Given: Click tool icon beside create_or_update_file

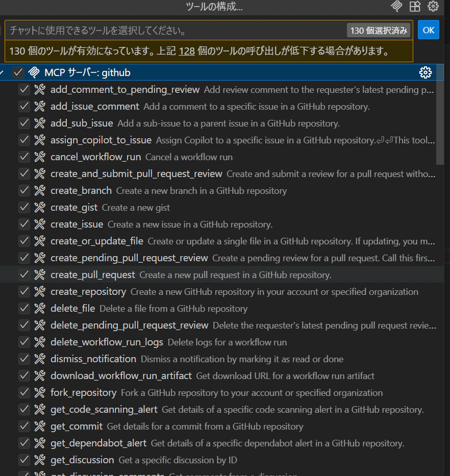Looking at the screenshot, I should click(x=40, y=241).
